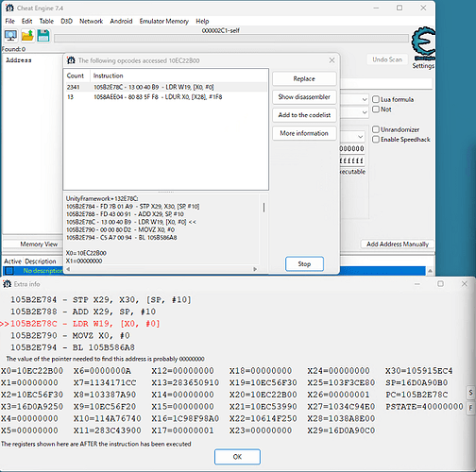Click the Description column header

[41, 261]
